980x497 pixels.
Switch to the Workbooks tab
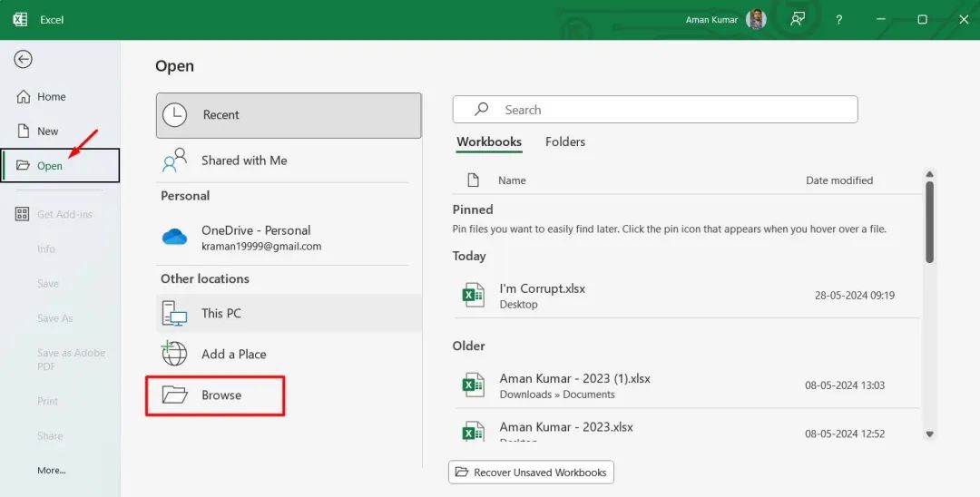click(x=489, y=141)
